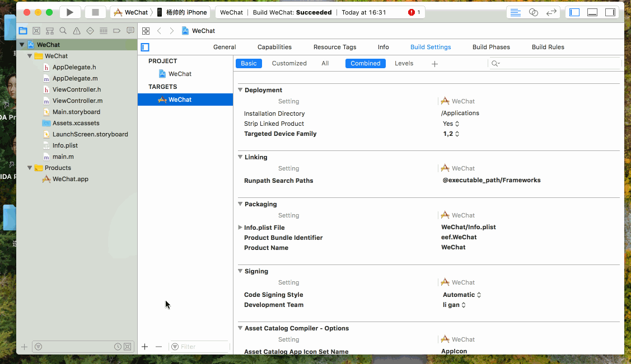Screen dimensions: 631x364
Task: Open the debug navigator
Action: (104, 31)
